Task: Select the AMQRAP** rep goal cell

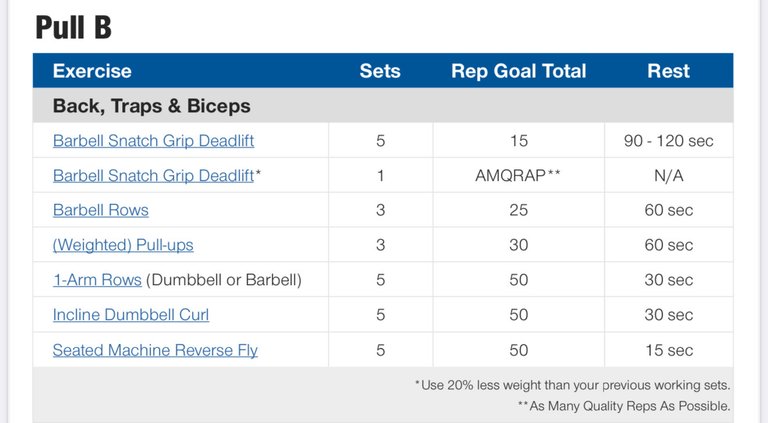Action: coord(518,175)
